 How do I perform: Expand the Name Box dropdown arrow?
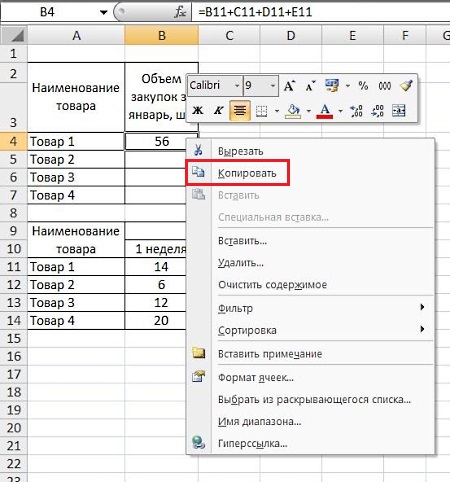[x=104, y=12]
